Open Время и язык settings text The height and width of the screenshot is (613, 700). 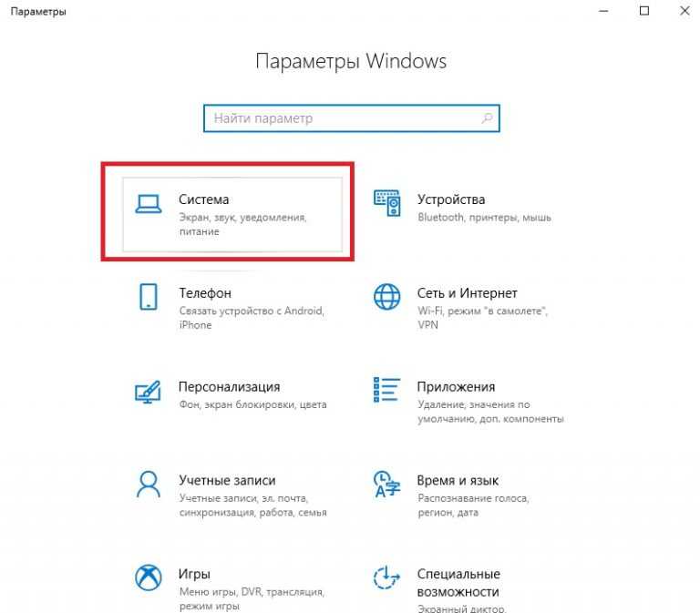point(458,481)
